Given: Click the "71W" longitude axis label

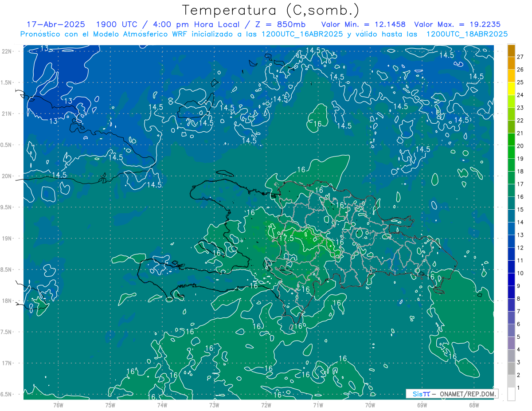Looking at the screenshot, I should (x=318, y=405).
